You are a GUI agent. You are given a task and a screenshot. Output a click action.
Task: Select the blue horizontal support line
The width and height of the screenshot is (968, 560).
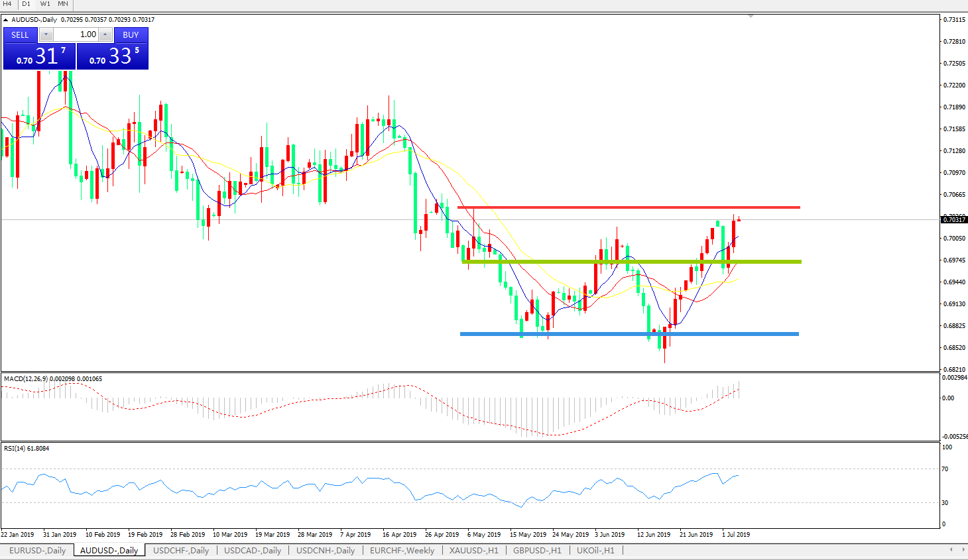point(629,334)
